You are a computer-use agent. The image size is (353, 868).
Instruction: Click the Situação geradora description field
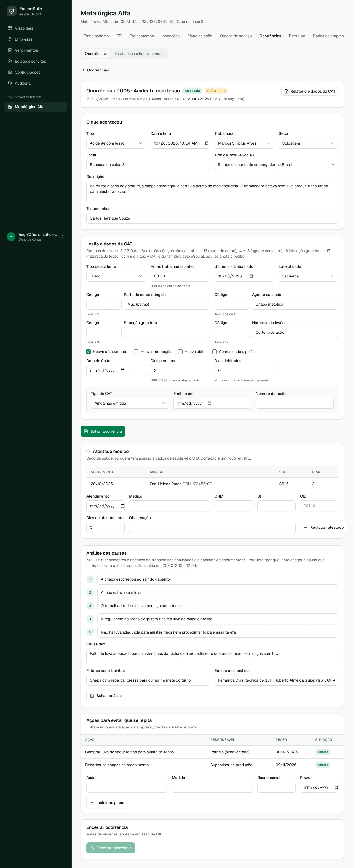[x=167, y=332]
